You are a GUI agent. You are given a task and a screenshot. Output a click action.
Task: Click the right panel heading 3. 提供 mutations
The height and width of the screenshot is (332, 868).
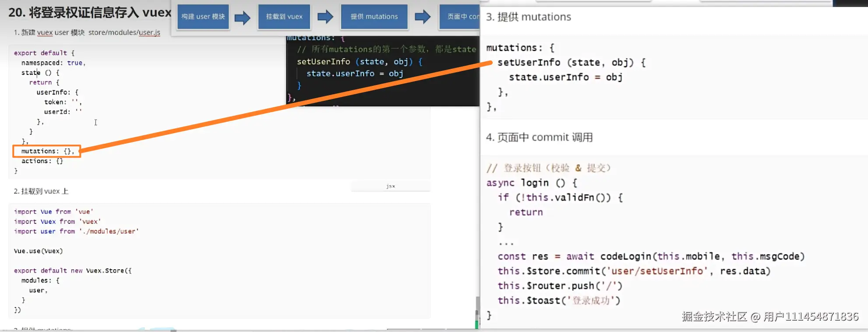[529, 17]
